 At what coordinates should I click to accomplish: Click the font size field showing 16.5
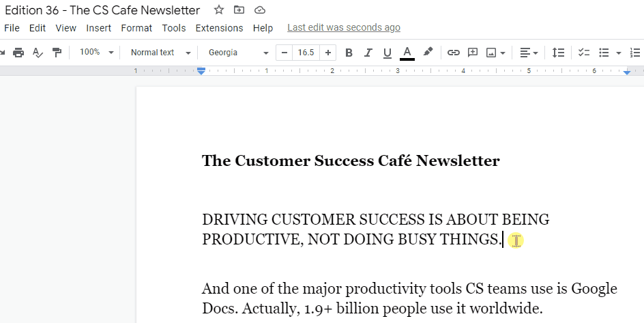point(306,53)
